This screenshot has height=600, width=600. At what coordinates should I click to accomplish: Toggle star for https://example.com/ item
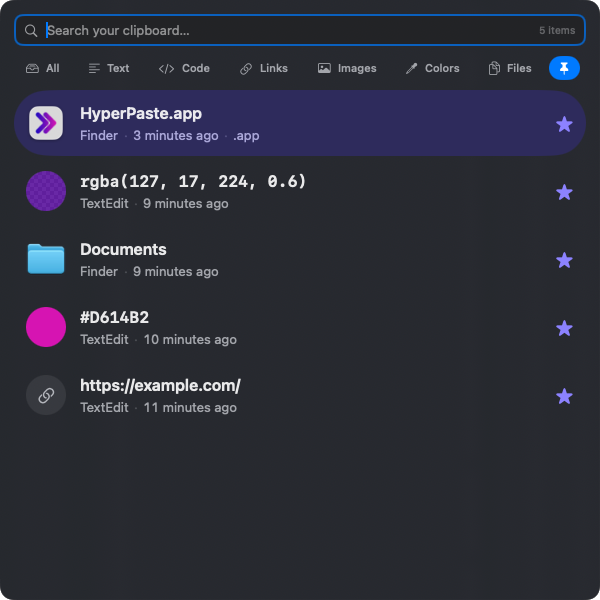[x=564, y=396]
